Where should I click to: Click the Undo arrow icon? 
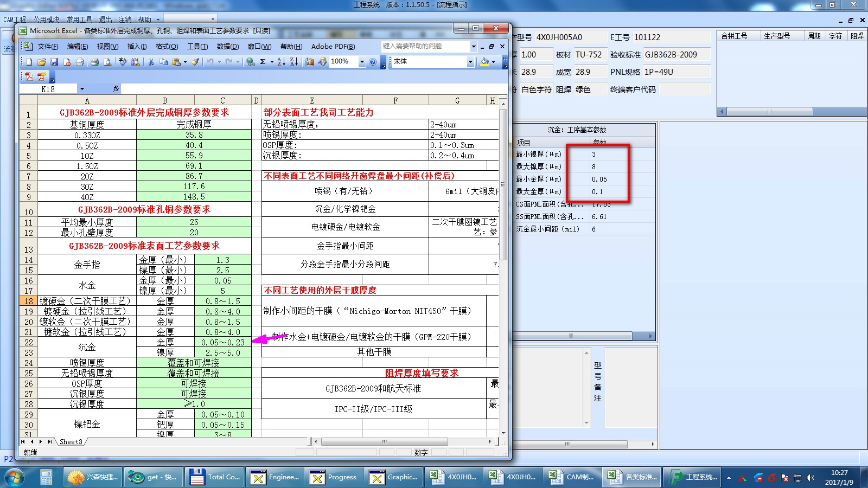point(210,62)
